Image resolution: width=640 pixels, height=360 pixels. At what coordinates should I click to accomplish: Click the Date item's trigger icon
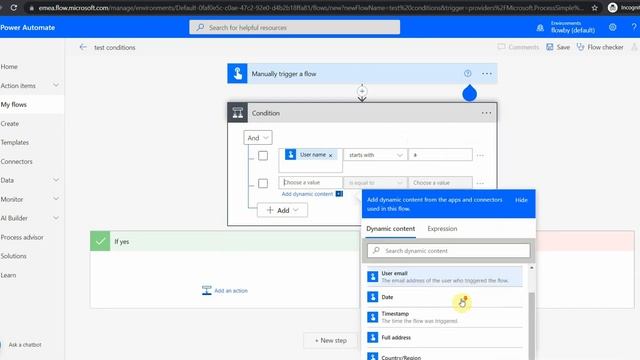[372, 297]
